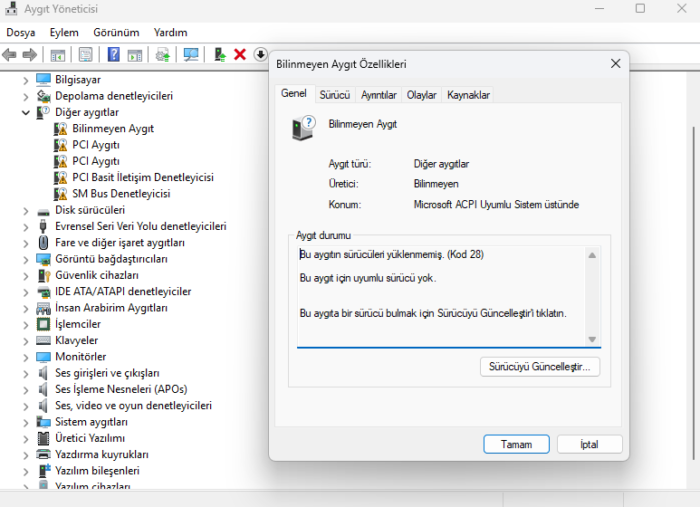Click the device status scroll up arrow

click(592, 255)
